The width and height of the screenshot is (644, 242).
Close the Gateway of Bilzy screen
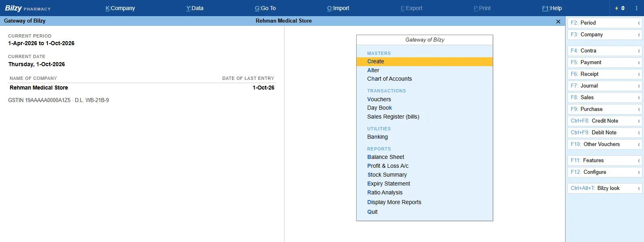coord(558,21)
